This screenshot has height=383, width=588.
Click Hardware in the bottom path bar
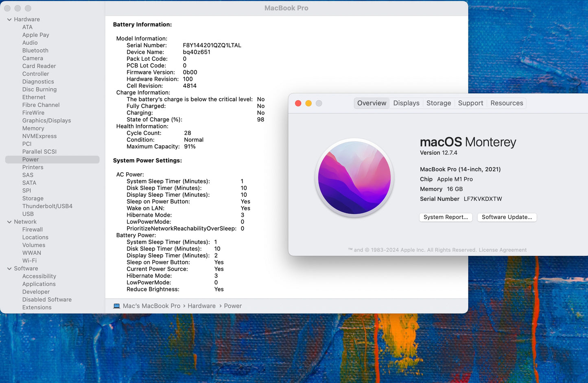coord(201,306)
